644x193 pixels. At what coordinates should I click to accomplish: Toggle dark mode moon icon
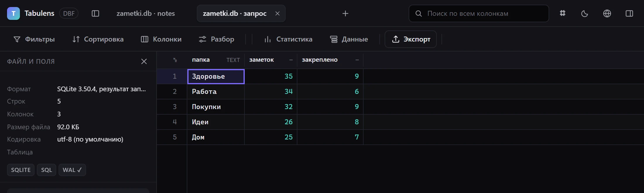pyautogui.click(x=585, y=13)
